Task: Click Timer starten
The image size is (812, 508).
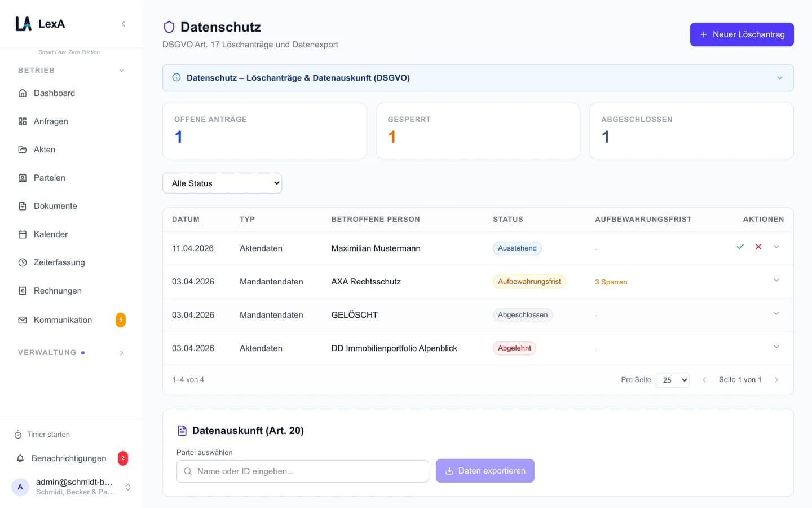Action: (42, 435)
